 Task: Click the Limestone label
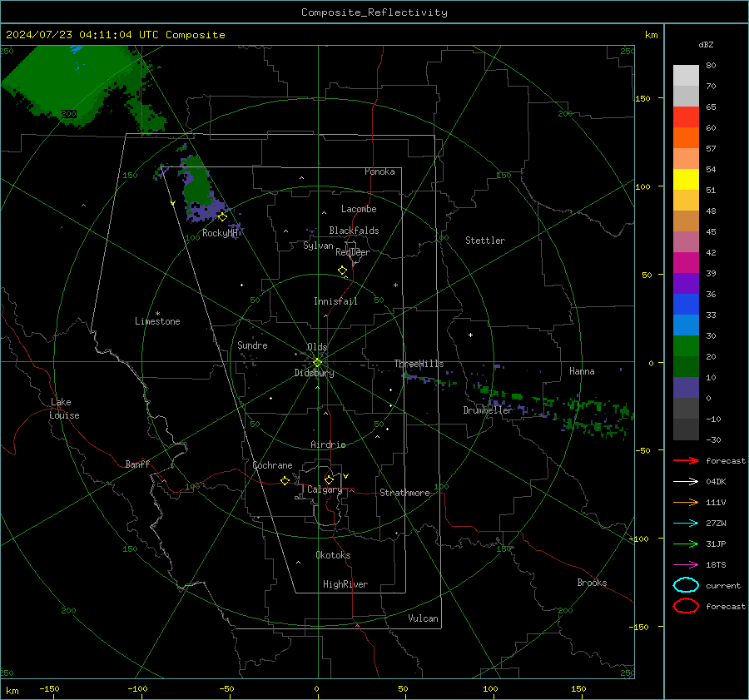pyautogui.click(x=157, y=321)
